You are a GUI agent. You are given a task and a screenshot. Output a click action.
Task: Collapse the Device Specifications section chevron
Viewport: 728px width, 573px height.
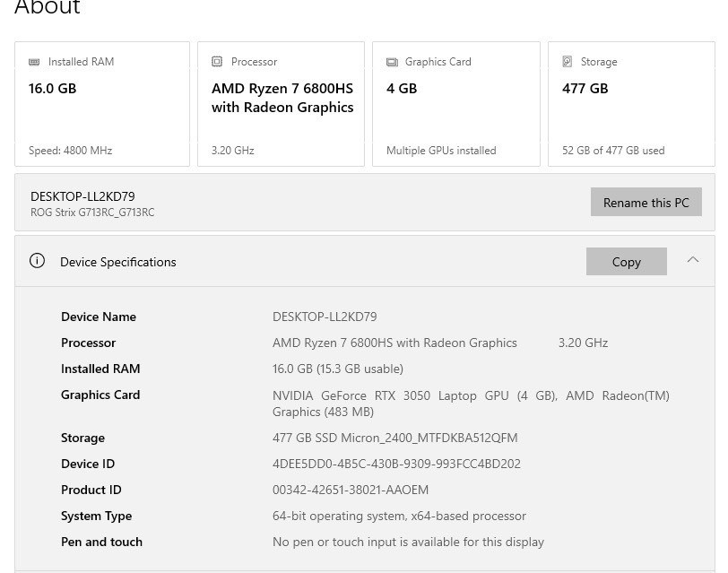tap(692, 260)
